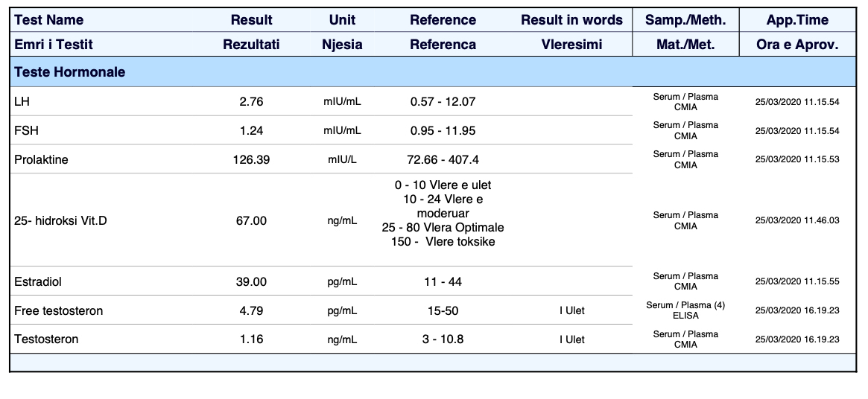Select the Vit.D approval time 11.46.03

tap(797, 221)
